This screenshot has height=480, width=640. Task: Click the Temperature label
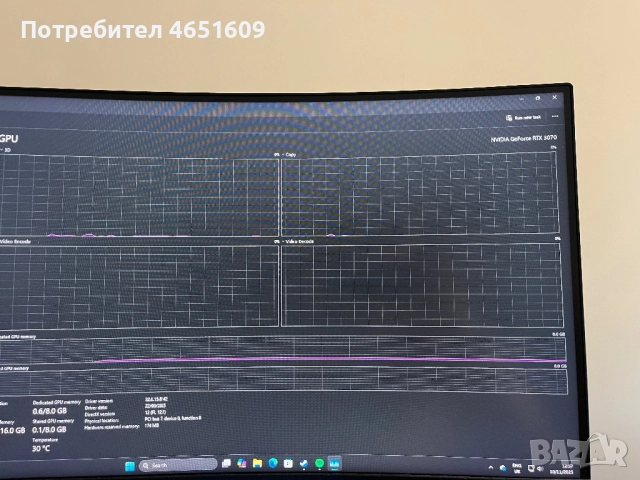click(45, 440)
